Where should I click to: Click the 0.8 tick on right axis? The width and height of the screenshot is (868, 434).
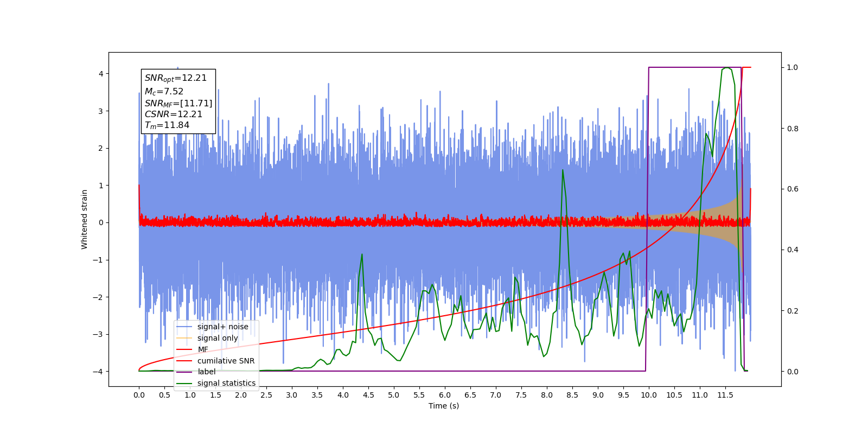[x=793, y=129]
